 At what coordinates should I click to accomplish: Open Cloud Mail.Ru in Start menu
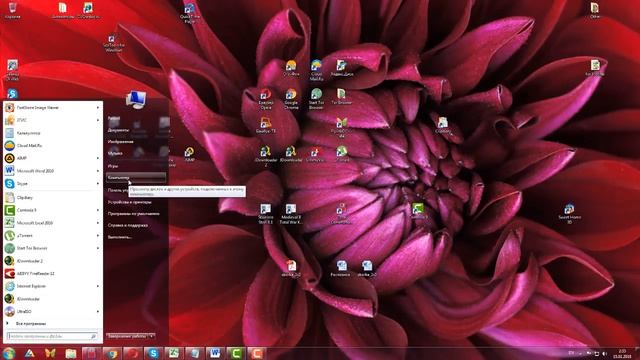pos(52,146)
